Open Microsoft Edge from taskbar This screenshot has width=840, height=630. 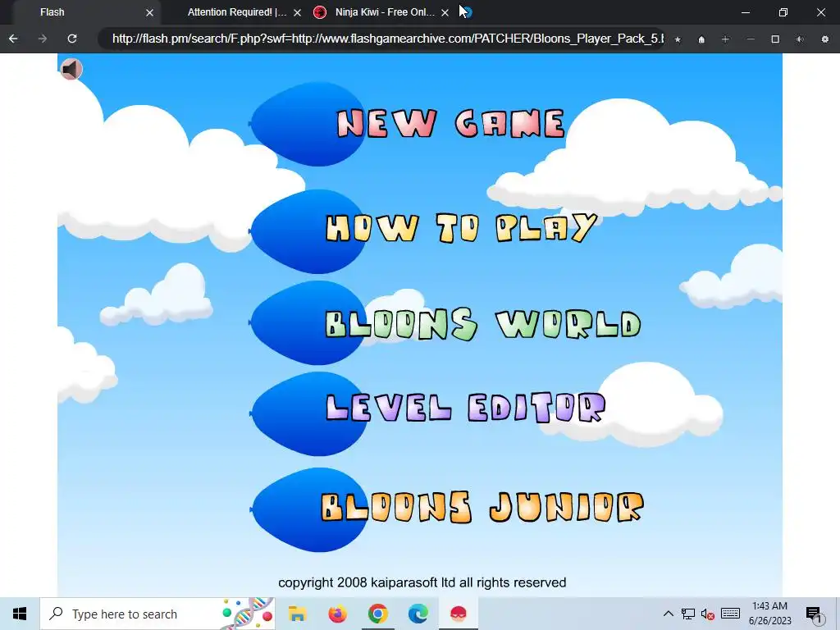tap(418, 614)
